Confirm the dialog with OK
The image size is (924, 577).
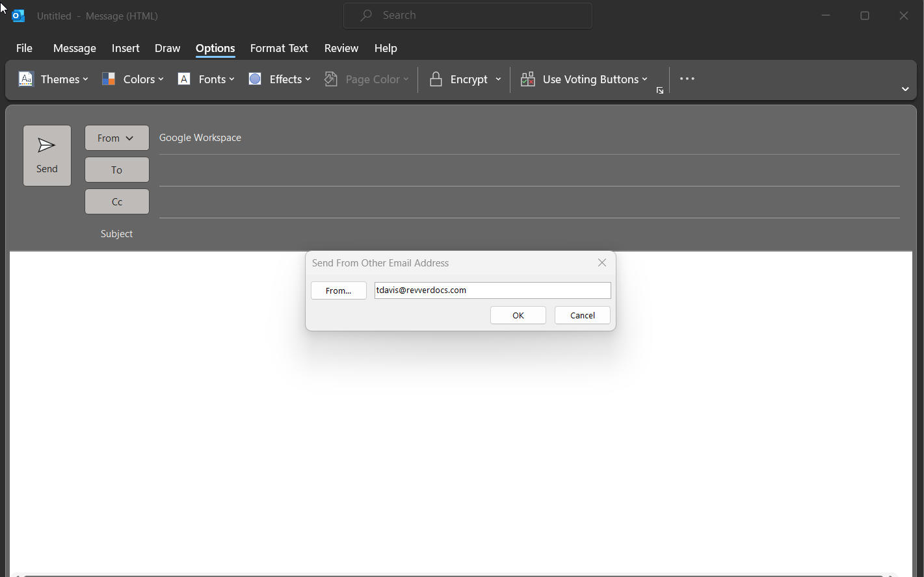(518, 315)
